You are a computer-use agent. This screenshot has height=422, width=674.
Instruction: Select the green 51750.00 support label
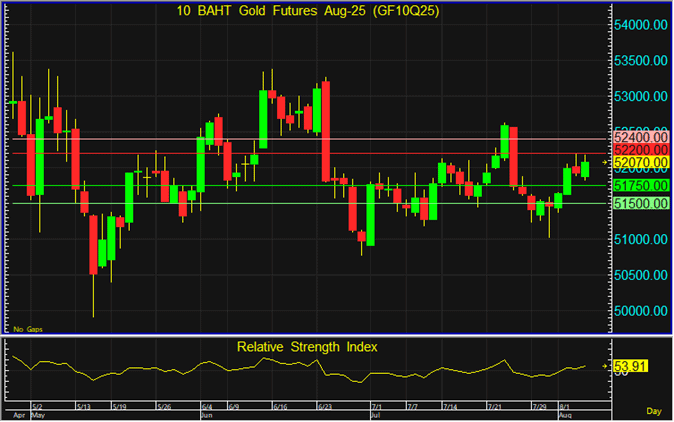tap(638, 186)
